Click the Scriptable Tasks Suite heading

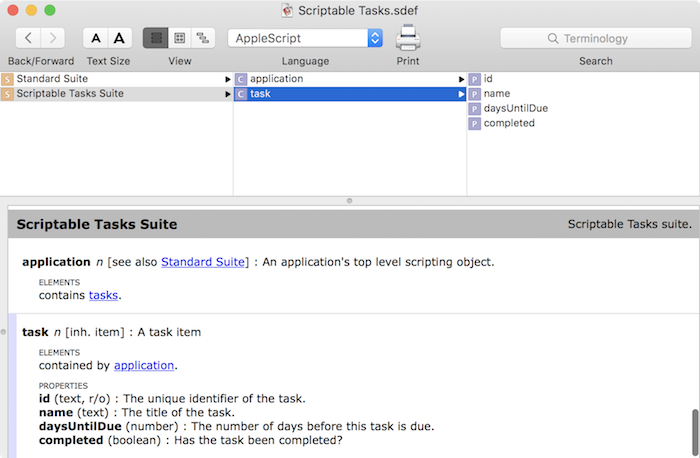tap(97, 224)
